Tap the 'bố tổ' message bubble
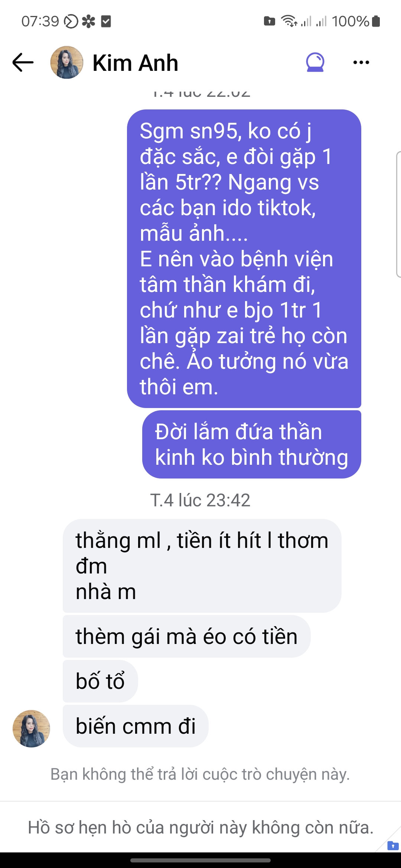401x868 pixels. [100, 681]
